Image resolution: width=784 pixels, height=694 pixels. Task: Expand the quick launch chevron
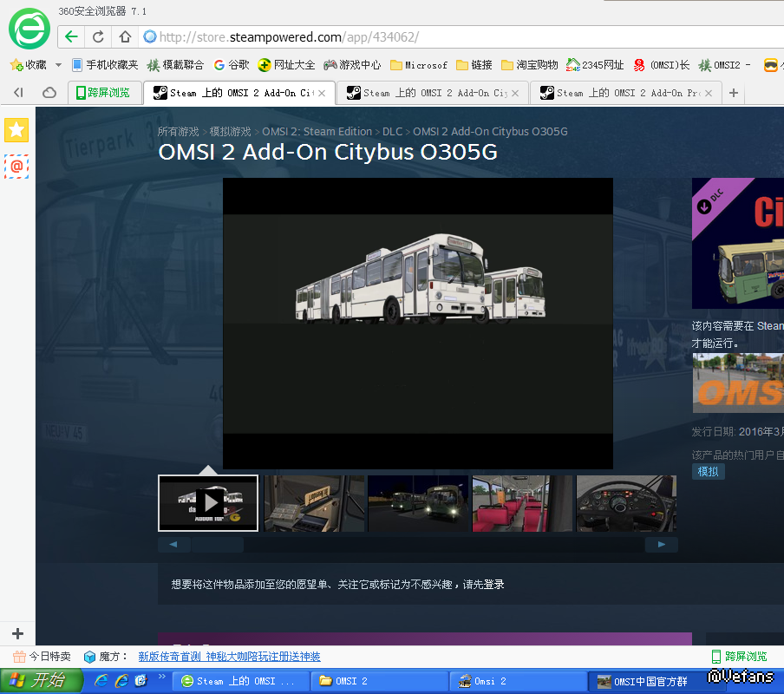[162, 677]
